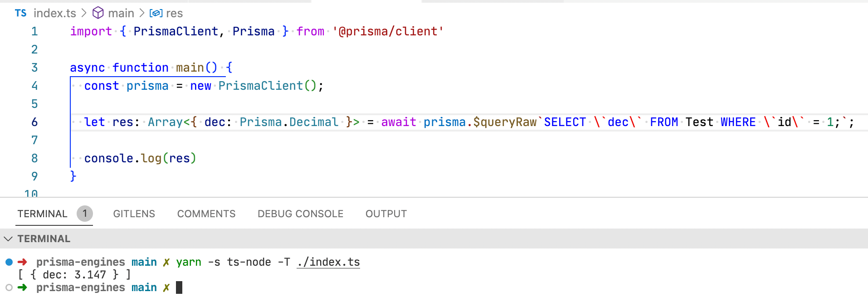Collapse the TERMINAL section chevron
This screenshot has width=868, height=302.
pos(8,239)
